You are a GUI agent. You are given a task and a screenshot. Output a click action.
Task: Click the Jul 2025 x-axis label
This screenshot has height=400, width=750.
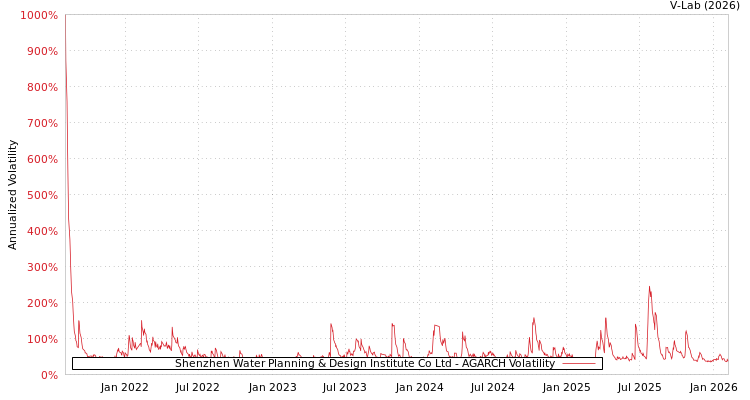tap(640, 387)
